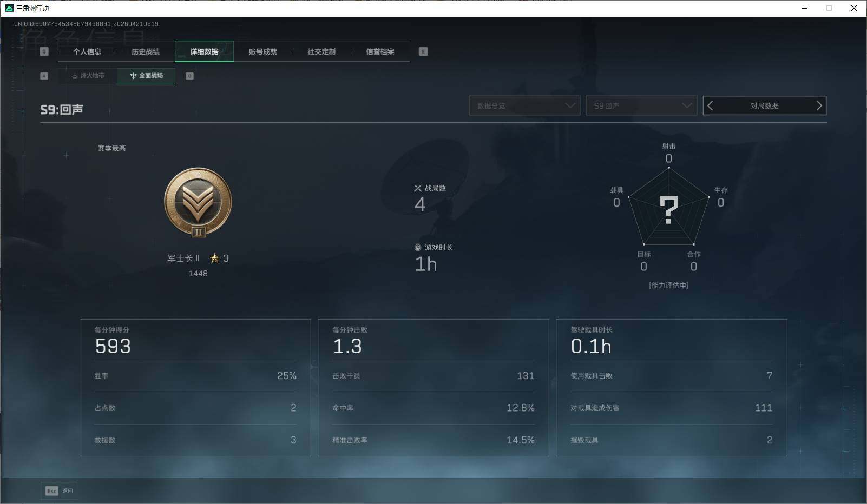Click the A key hint icon

click(x=44, y=76)
